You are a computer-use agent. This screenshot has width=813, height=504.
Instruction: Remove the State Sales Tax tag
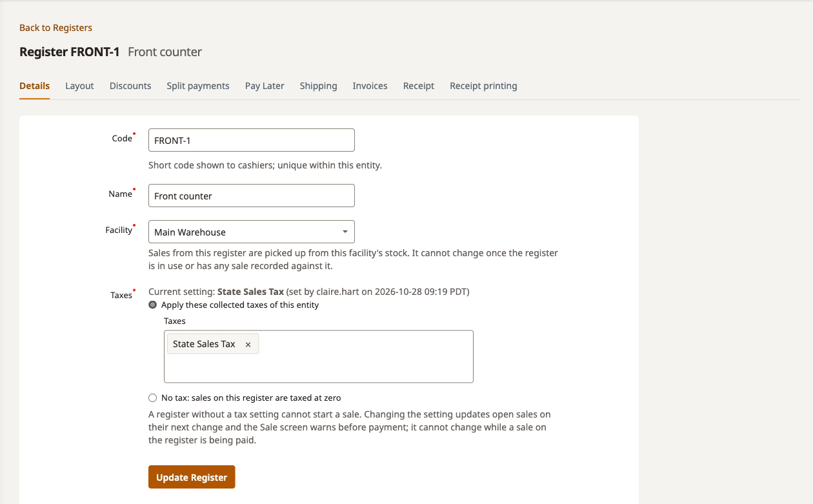(248, 345)
